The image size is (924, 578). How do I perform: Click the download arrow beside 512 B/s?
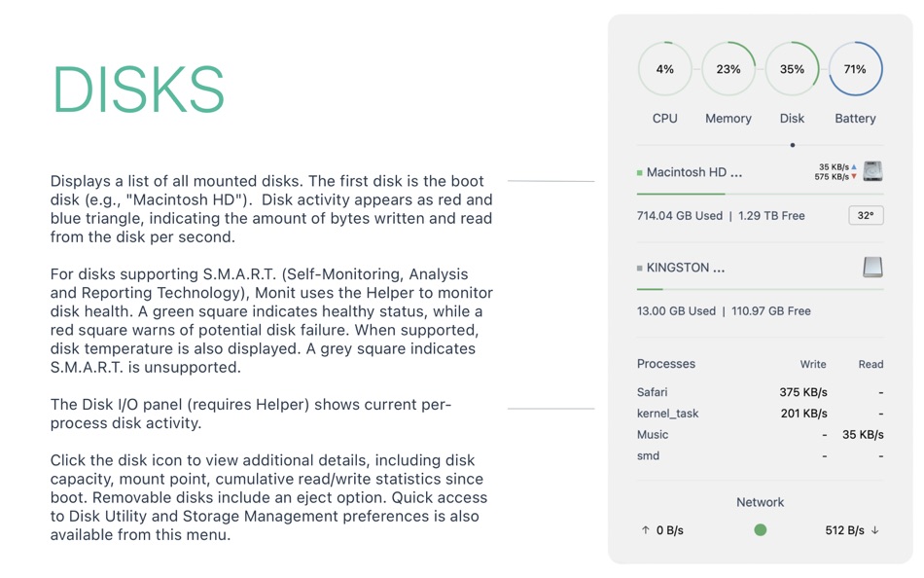tap(875, 530)
